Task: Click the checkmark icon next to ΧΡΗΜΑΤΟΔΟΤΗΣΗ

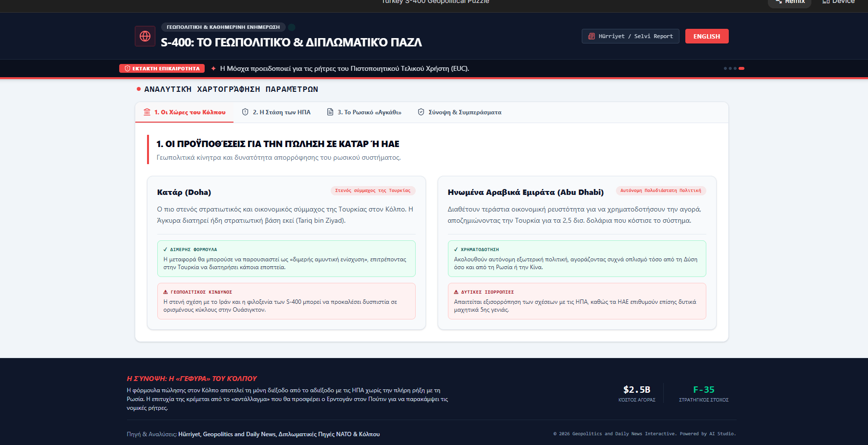Action: point(456,249)
